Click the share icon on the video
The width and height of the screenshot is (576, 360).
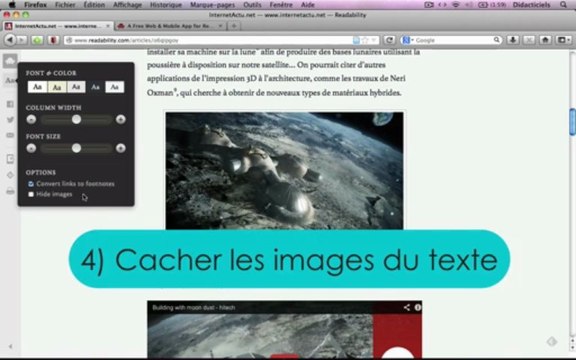[x=406, y=307]
